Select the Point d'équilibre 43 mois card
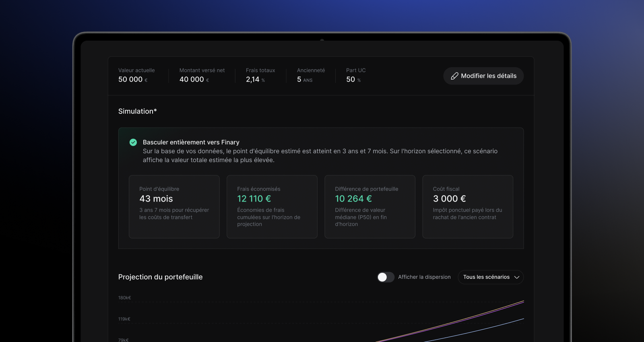This screenshot has width=644, height=342. pos(174,207)
